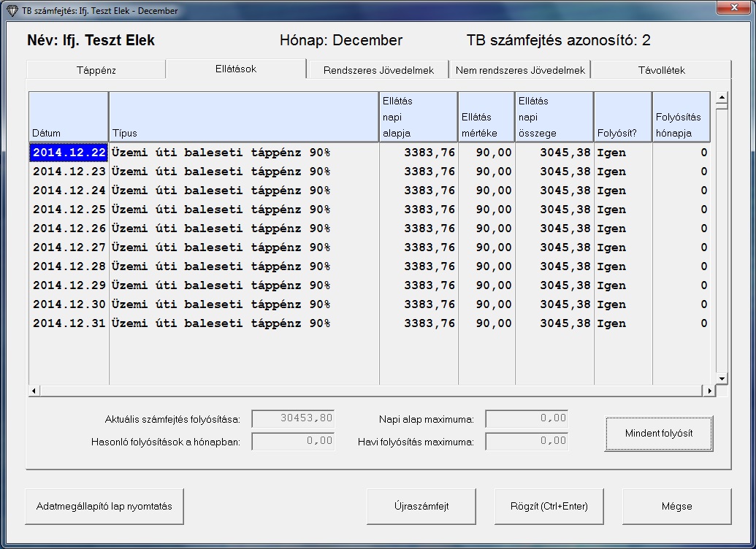Click the Aktuális számfejtés folyósítása field
This screenshot has height=549, width=756.
pos(293,418)
